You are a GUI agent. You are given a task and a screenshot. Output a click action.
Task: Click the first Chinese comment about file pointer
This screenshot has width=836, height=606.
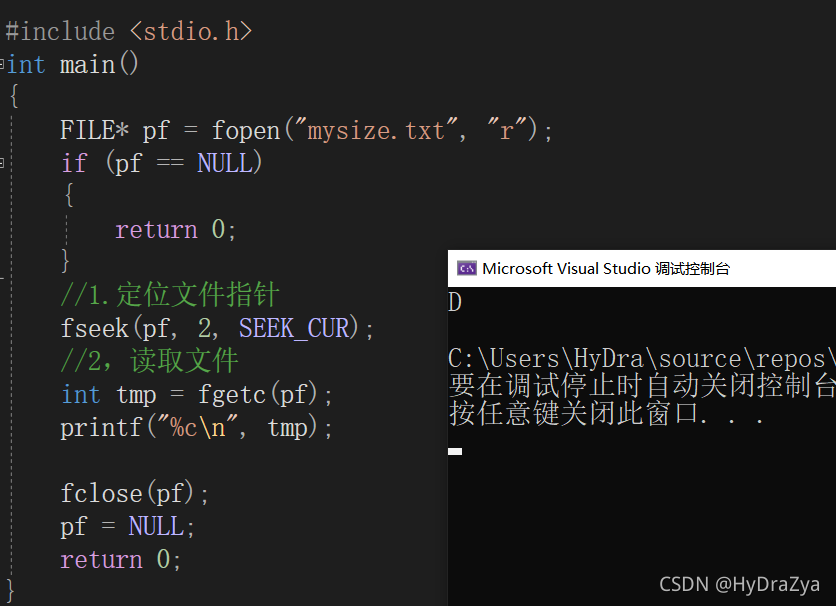(170, 295)
